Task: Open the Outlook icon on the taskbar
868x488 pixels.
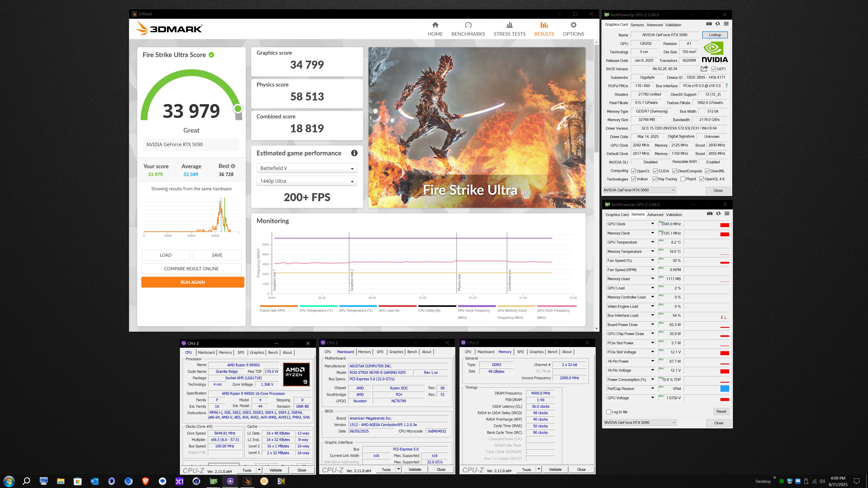Action: 95,481
